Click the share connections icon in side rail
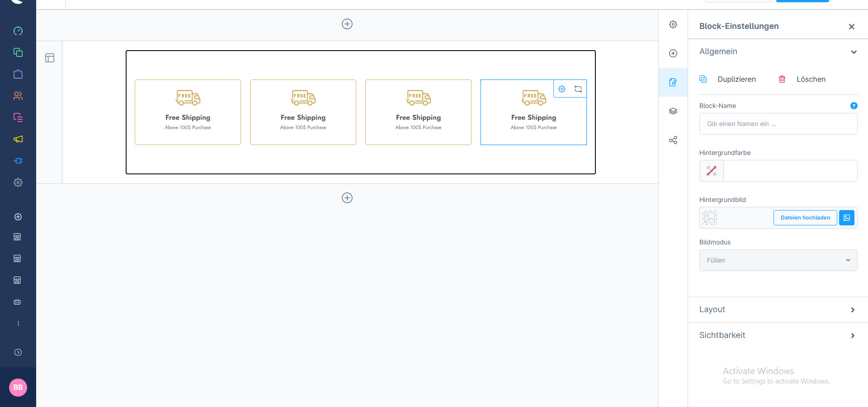 pyautogui.click(x=673, y=140)
